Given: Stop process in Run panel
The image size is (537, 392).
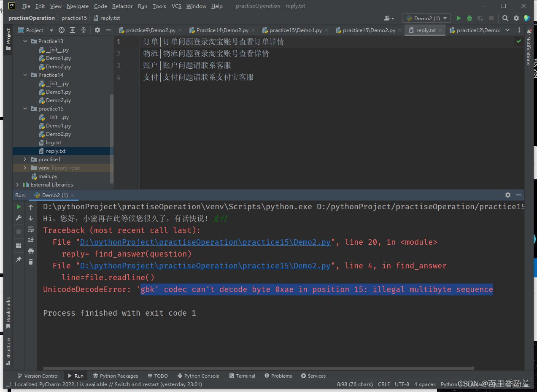Looking at the screenshot, I should click(19, 232).
